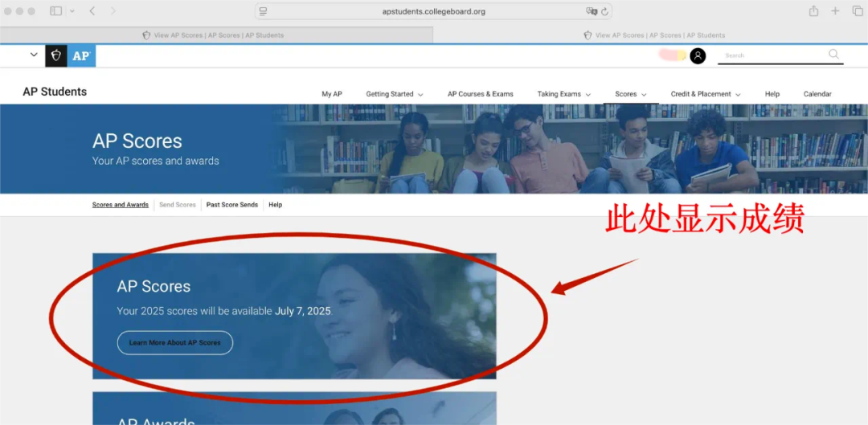The image size is (868, 425).
Task: Open the Safari share icon
Action: coord(813,11)
